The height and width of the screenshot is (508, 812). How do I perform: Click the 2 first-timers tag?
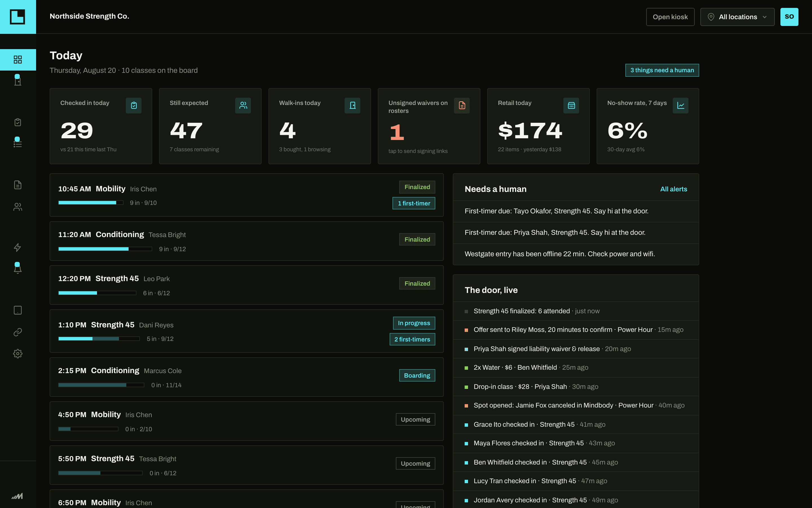point(412,339)
